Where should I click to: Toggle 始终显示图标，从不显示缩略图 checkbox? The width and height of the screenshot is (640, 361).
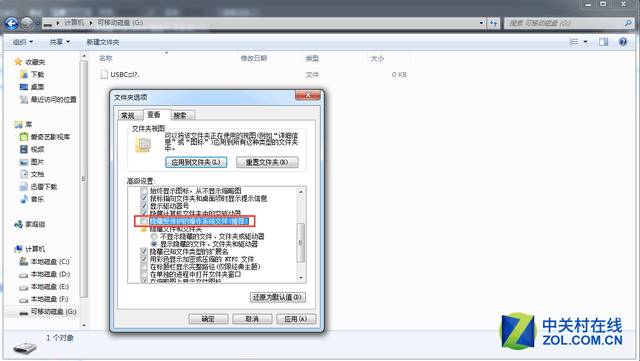click(144, 191)
